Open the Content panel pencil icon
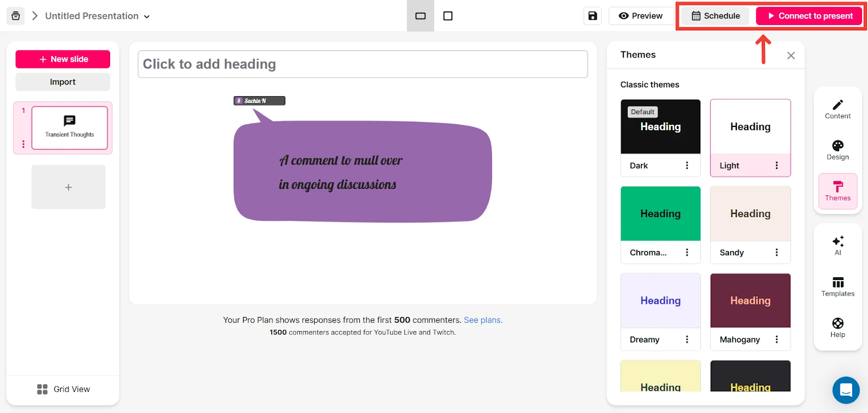This screenshot has height=413, width=868. point(838,109)
